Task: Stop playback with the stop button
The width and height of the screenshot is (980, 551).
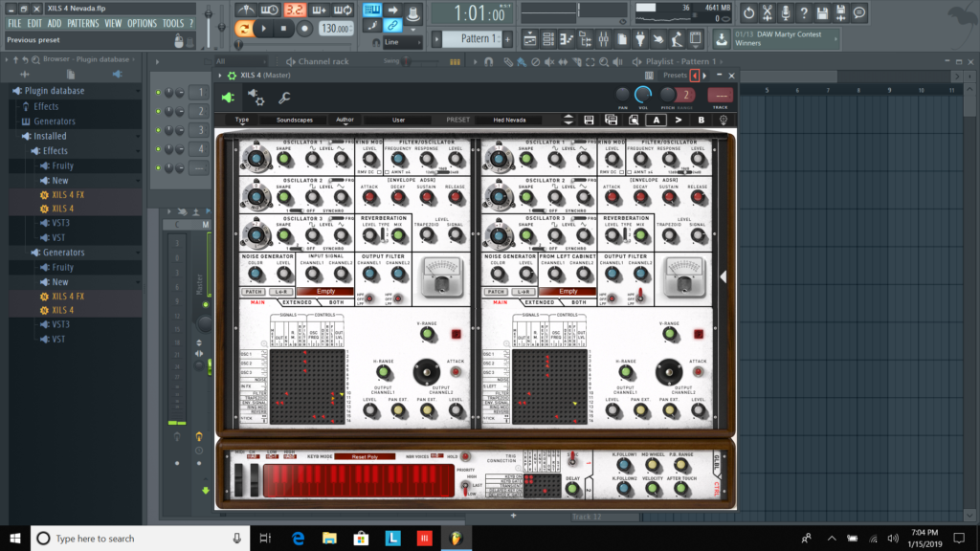Action: [x=283, y=28]
